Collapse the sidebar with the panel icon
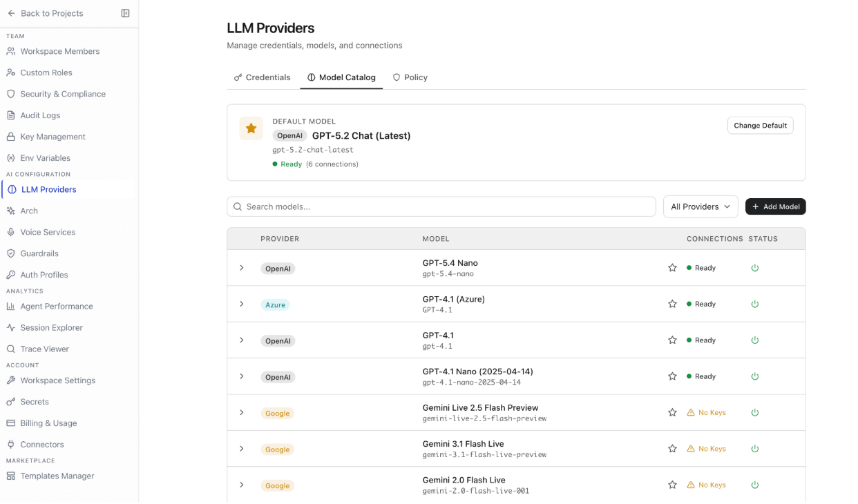This screenshot has height=504, width=858. coord(125,13)
